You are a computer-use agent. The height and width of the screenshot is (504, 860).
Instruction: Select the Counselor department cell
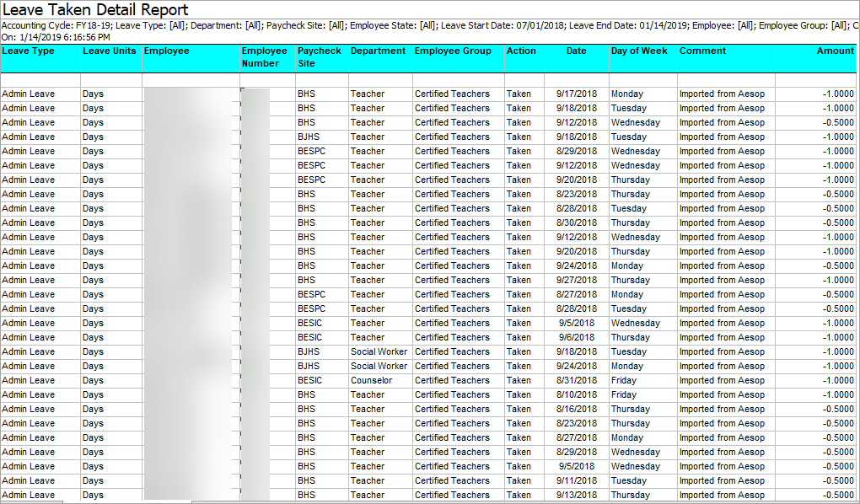pos(372,380)
